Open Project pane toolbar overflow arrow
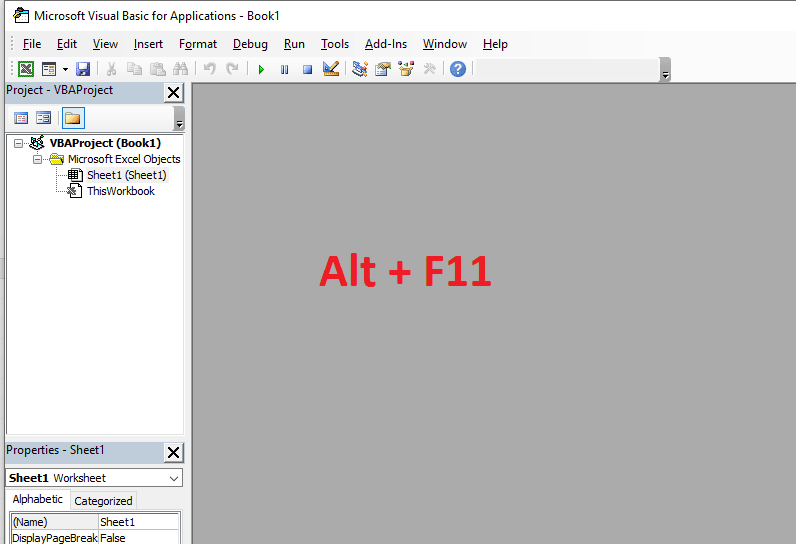796x544 pixels. [179, 118]
